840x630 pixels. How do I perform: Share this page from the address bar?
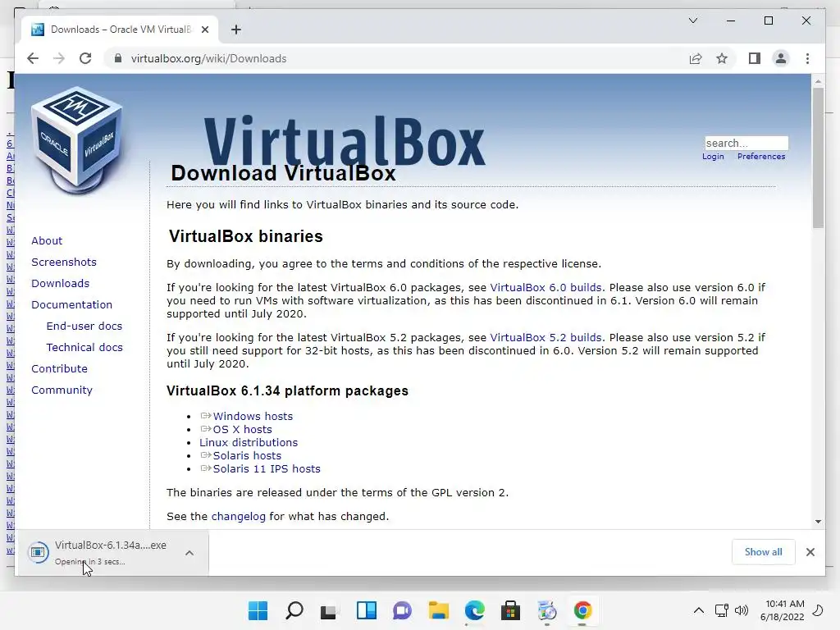pyautogui.click(x=696, y=58)
